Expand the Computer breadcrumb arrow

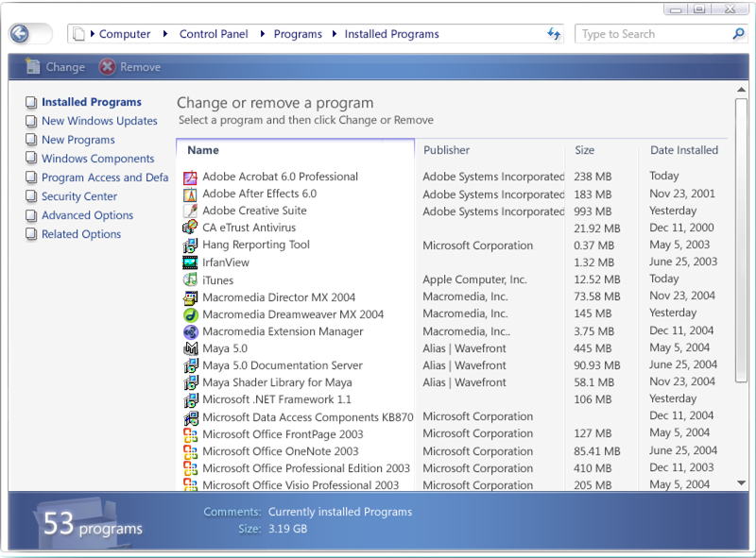coord(92,34)
